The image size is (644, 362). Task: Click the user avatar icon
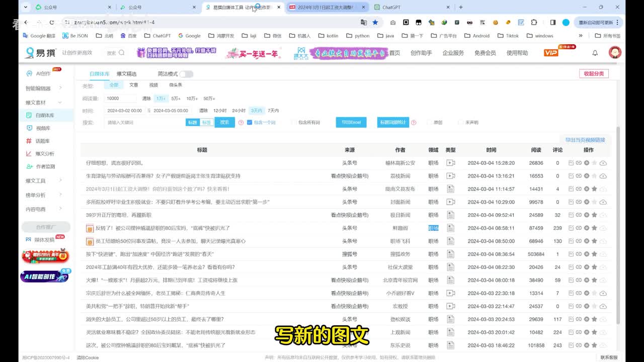[614, 53]
